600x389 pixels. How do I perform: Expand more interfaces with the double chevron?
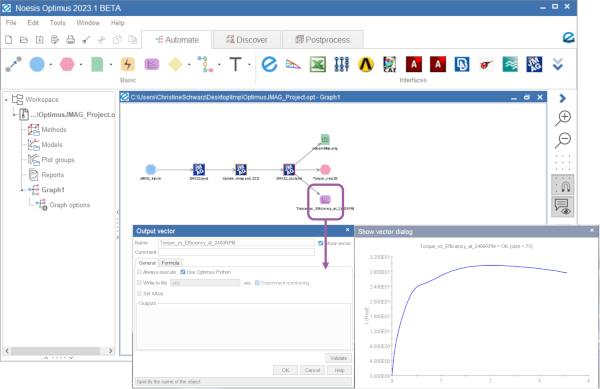pyautogui.click(x=558, y=64)
